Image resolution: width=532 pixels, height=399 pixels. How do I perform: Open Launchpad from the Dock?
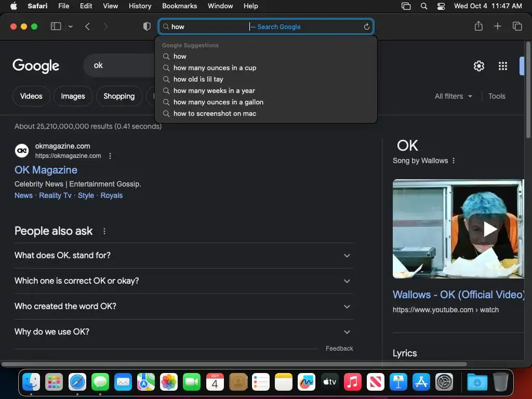(x=54, y=382)
